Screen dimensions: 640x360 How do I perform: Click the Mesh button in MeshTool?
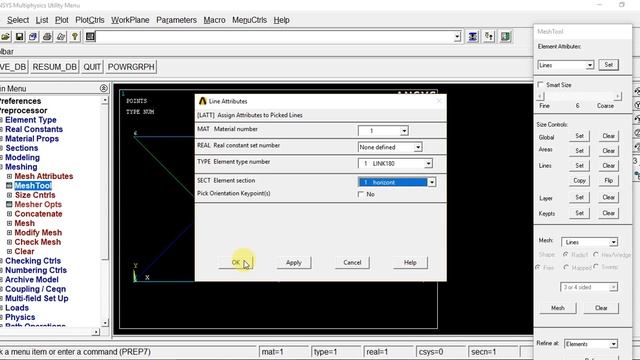558,308
